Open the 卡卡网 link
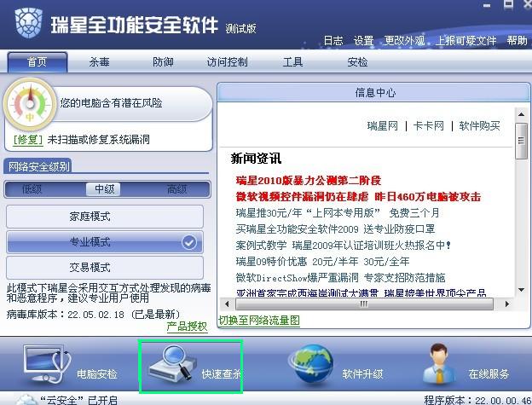The width and height of the screenshot is (532, 405). pyautogui.click(x=429, y=126)
